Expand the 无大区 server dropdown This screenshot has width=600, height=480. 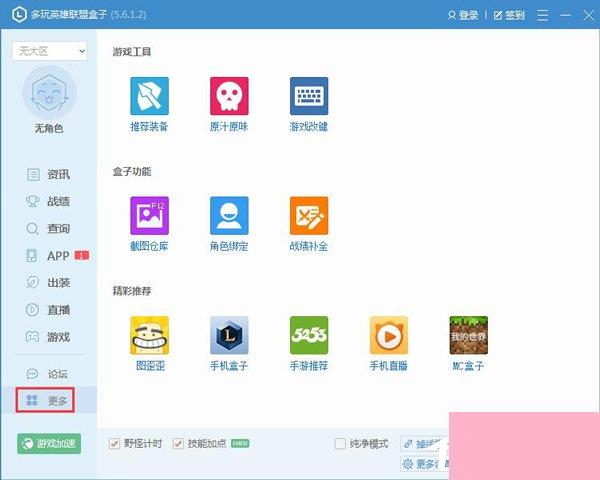tap(49, 51)
